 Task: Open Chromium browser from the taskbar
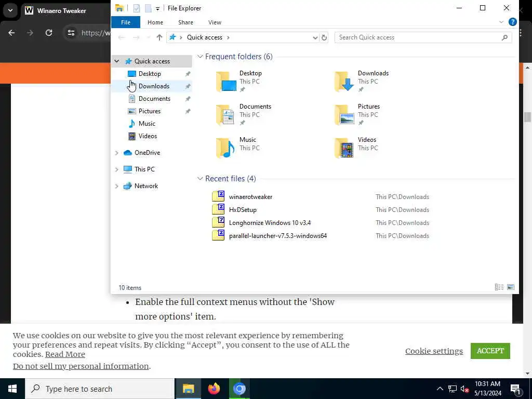[239, 389]
